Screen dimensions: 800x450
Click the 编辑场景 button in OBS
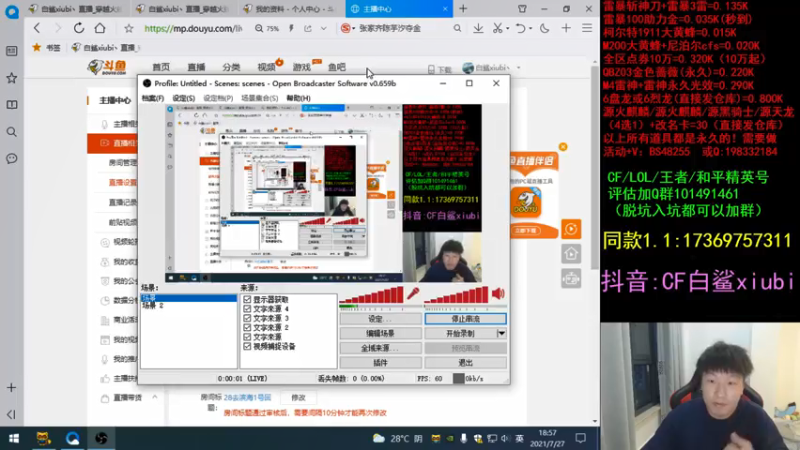[x=381, y=333]
